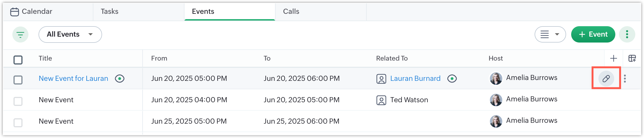Select the checkbox for the Jun 25 event
The image size is (644, 138).
(x=18, y=123)
